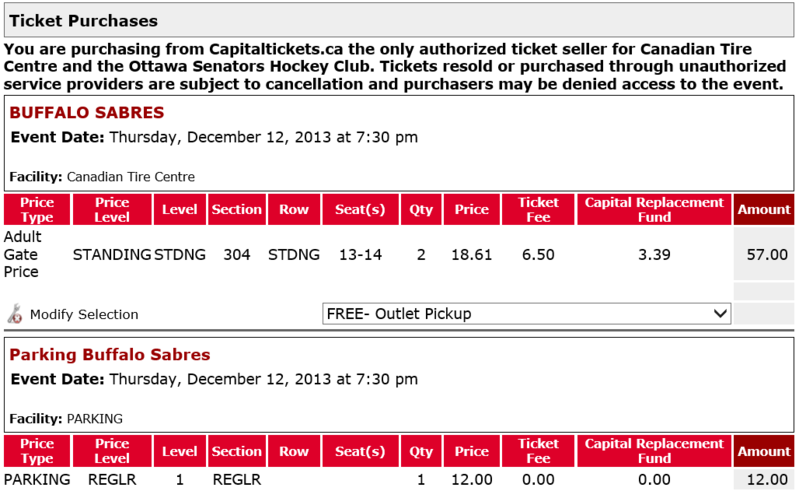
Task: Click the 3.39 replacement fund value
Action: pyautogui.click(x=654, y=254)
